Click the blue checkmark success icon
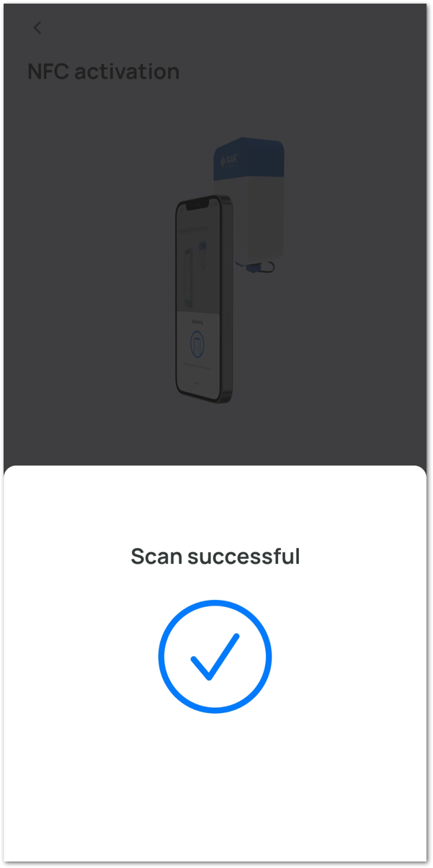Screen dimensions: 433x868 [x=215, y=657]
